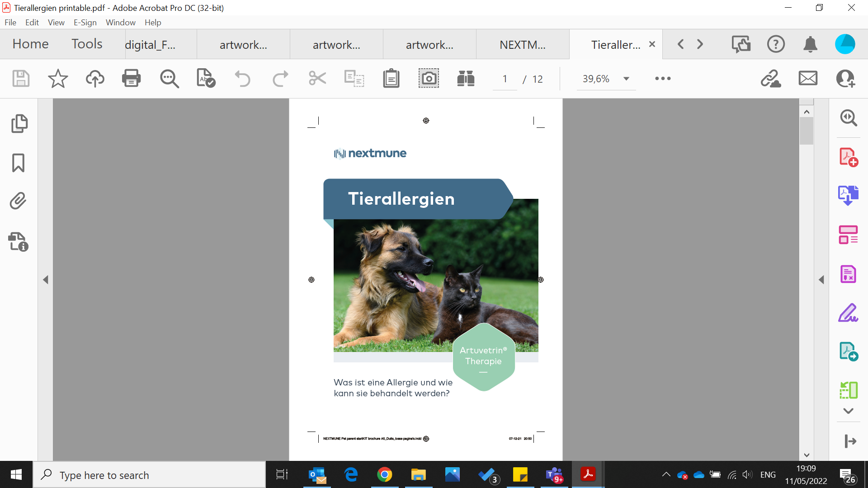
Task: Open the zoom level dropdown
Action: (x=626, y=79)
